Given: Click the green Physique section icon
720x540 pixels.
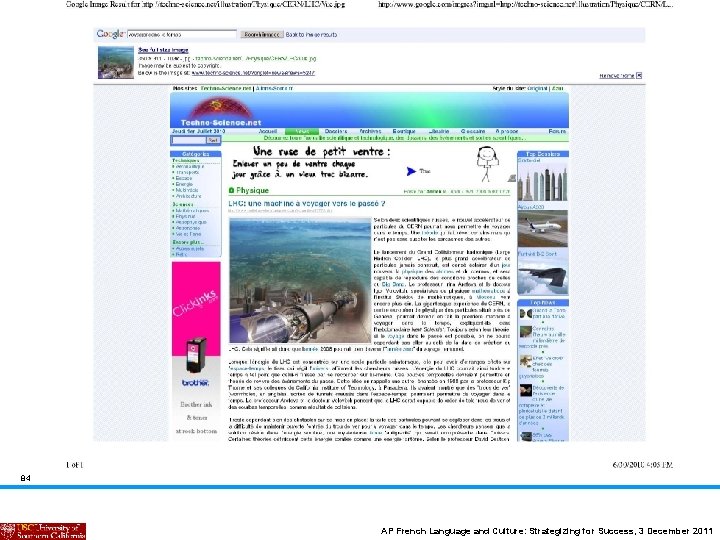Looking at the screenshot, I should tap(231, 190).
